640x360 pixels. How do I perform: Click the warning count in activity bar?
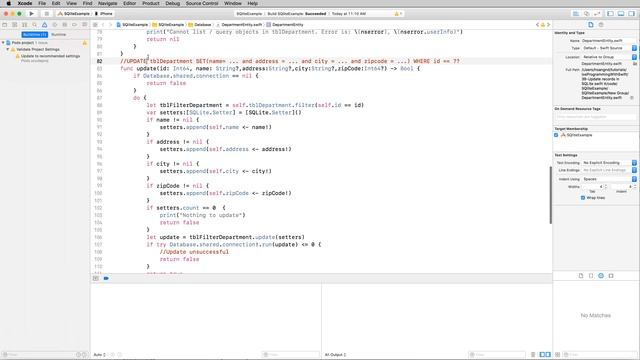[398, 13]
